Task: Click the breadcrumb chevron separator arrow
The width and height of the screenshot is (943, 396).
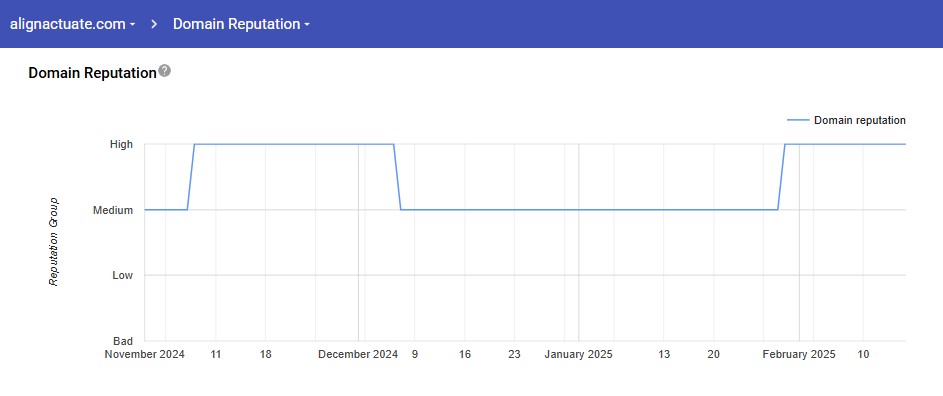Action: [x=155, y=24]
